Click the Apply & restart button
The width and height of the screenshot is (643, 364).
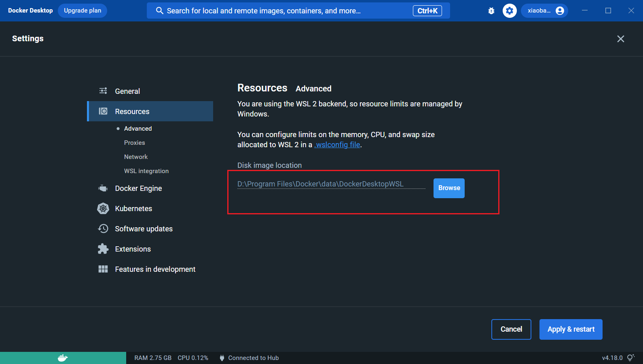coord(571,329)
